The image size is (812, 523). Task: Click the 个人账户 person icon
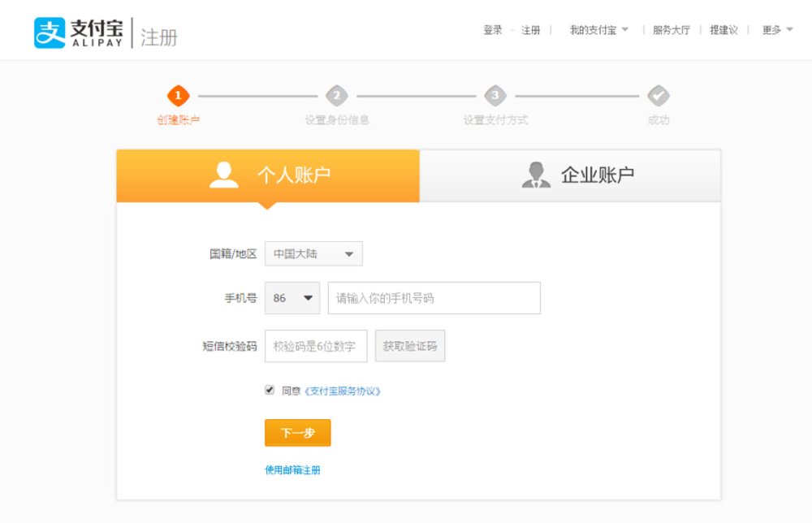pyautogui.click(x=224, y=175)
